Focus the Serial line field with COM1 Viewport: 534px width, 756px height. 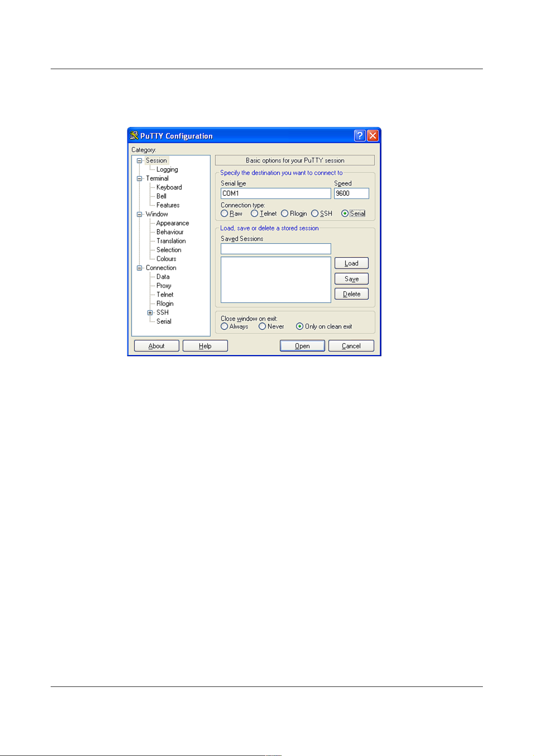tap(276, 193)
